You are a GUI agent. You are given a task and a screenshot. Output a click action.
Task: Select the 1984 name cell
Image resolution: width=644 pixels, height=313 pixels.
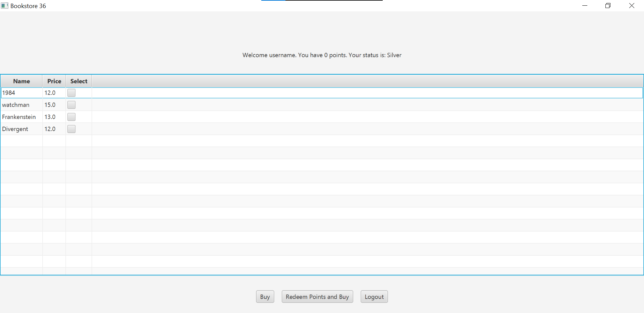9,93
